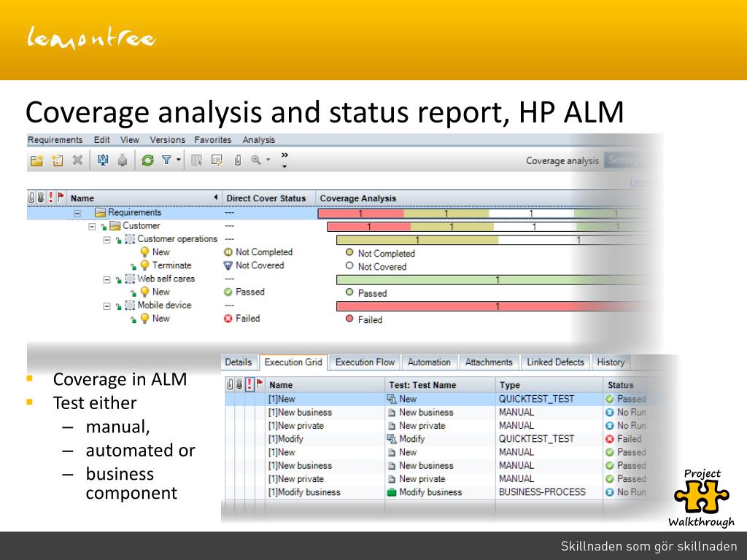Click the magnifier Zoom toolbar icon
Viewport: 747px width, 560px height.
point(256,160)
